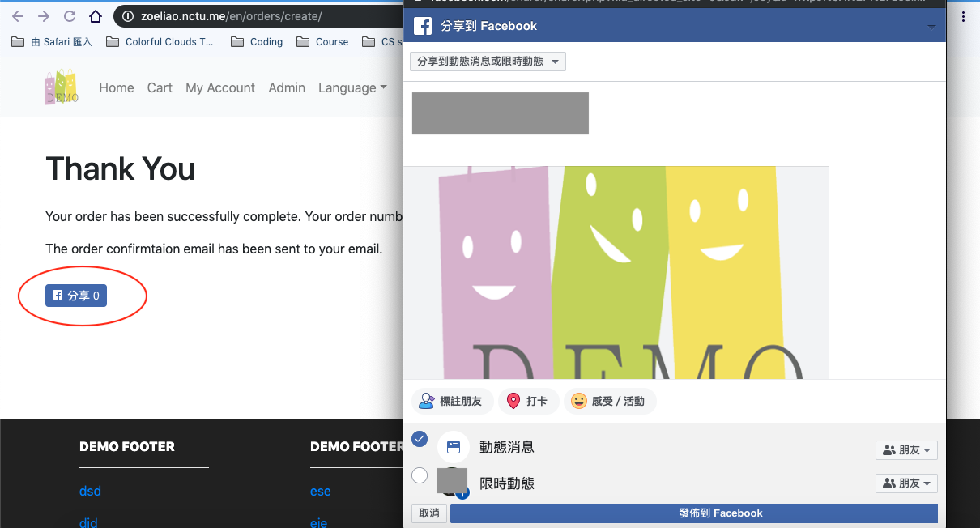Tag friends with 標註朋友
Viewport: 980px width, 528px height.
point(450,401)
